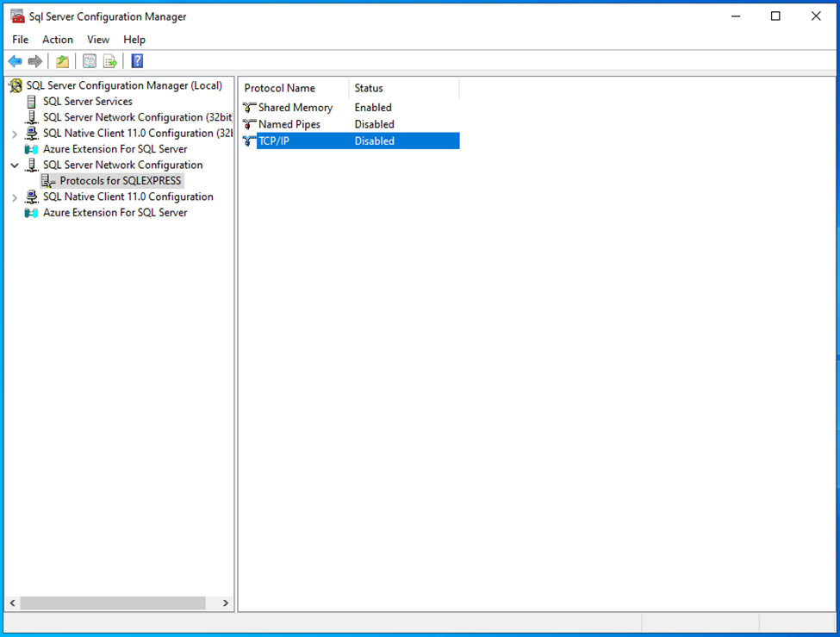The image size is (840, 637).
Task: Close the Configuration Manager window
Action: tap(816, 16)
